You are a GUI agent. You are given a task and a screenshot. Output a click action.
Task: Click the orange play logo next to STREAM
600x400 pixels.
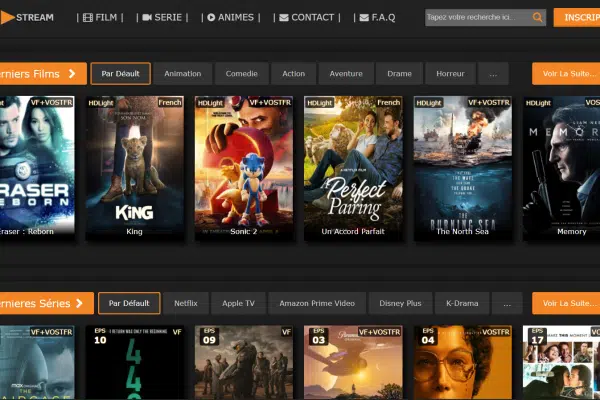click(x=7, y=17)
